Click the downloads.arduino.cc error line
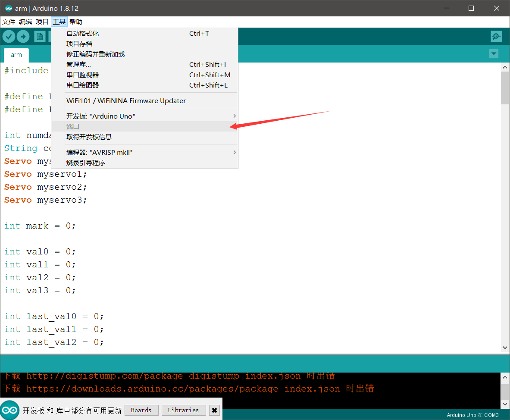 (188, 389)
